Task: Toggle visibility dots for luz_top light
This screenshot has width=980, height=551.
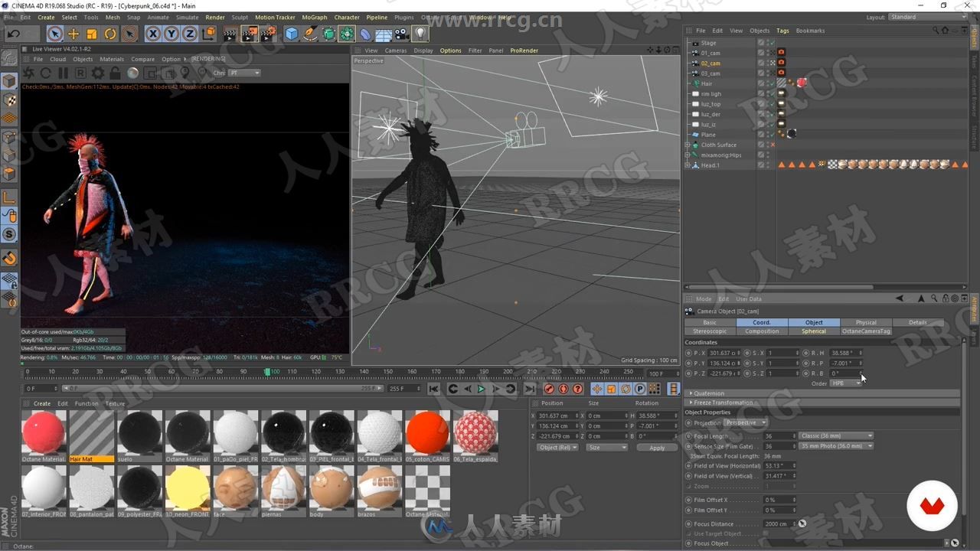Action: [x=766, y=103]
